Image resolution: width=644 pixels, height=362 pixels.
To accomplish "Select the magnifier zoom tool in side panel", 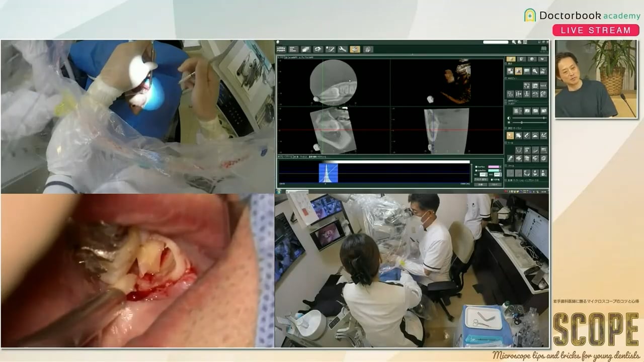I will coord(535,71).
